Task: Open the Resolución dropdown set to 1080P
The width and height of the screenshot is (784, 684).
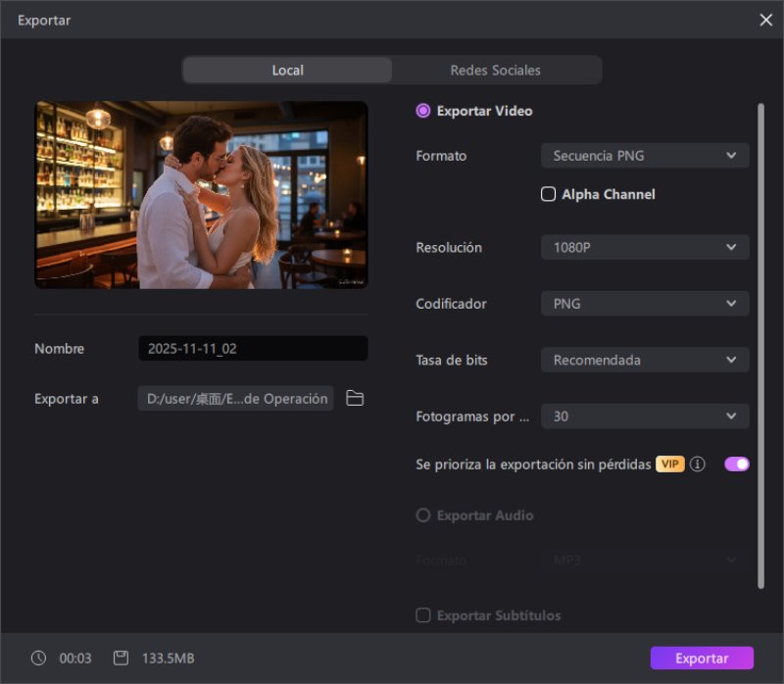Action: [x=644, y=247]
